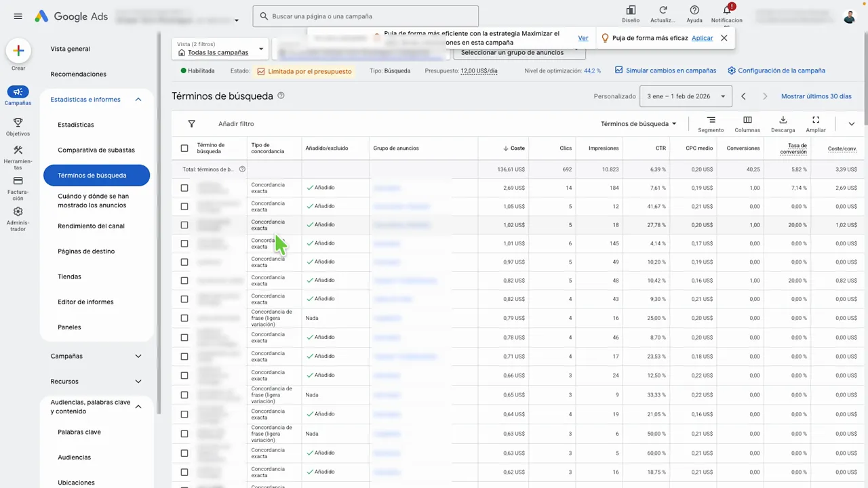Open Administrador gear icon
Screen dimensions: 868x488
click(18, 218)
